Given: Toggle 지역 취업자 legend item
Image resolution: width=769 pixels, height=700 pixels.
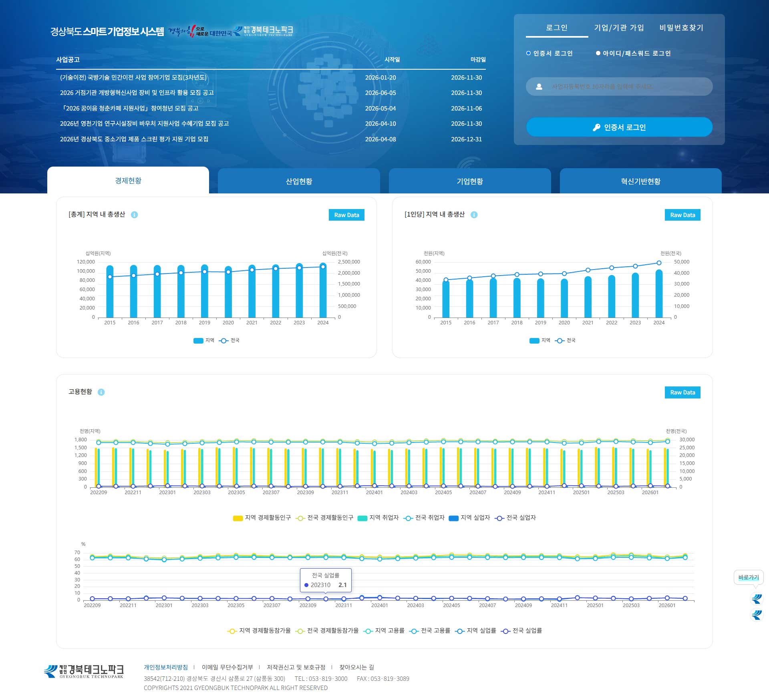Looking at the screenshot, I should coord(378,518).
